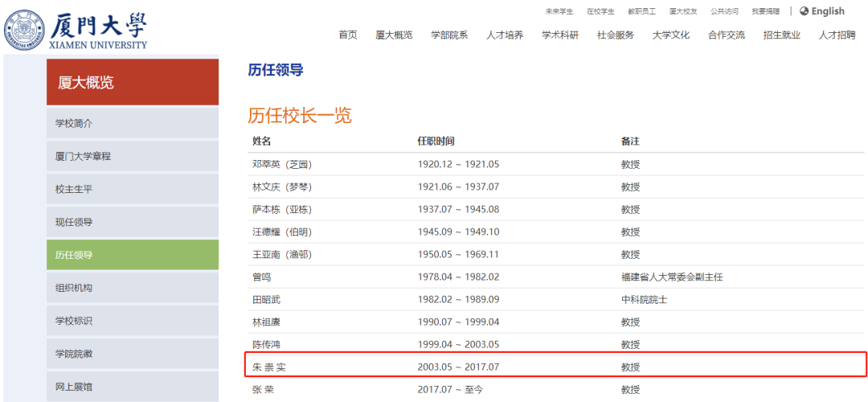Click the name 林祖赓

click(266, 322)
